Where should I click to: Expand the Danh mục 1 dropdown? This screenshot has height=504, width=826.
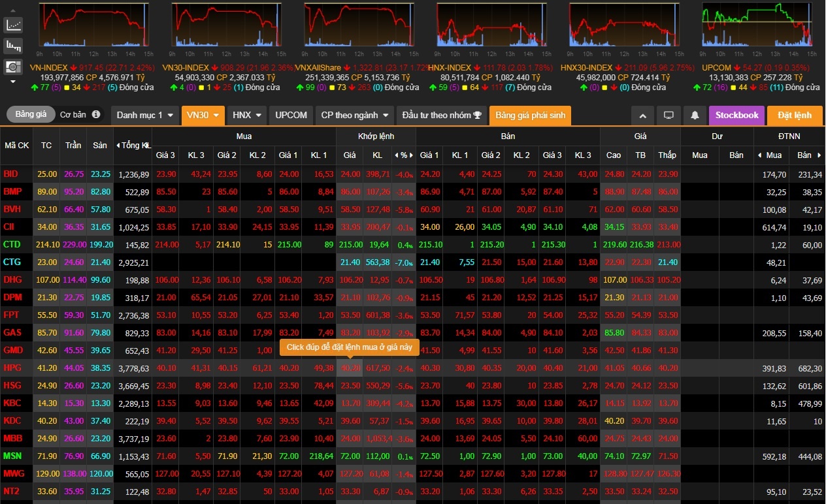pyautogui.click(x=144, y=116)
